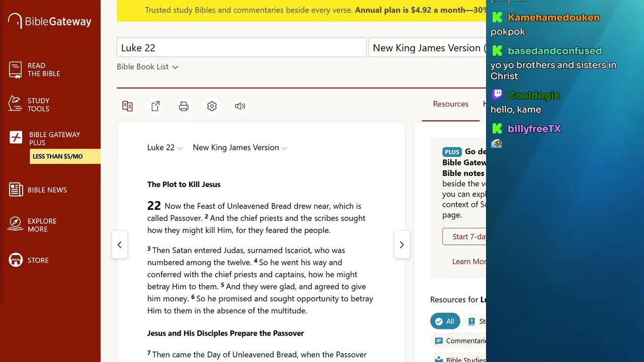Viewport: 644px width, 362px height.
Task: Click the Kick badge beside basedandconfused
Action: [x=497, y=51]
